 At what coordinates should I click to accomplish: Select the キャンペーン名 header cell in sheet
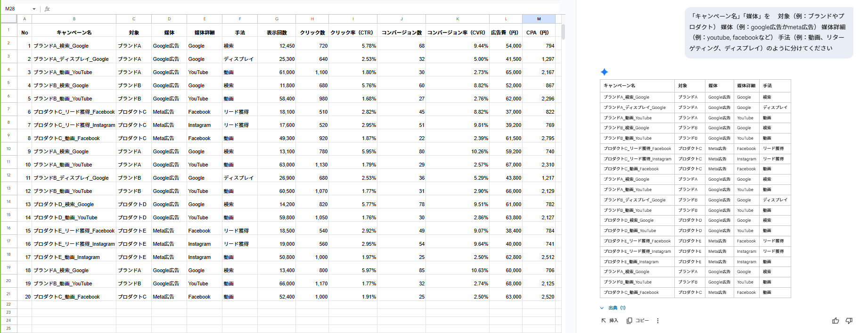pyautogui.click(x=74, y=33)
